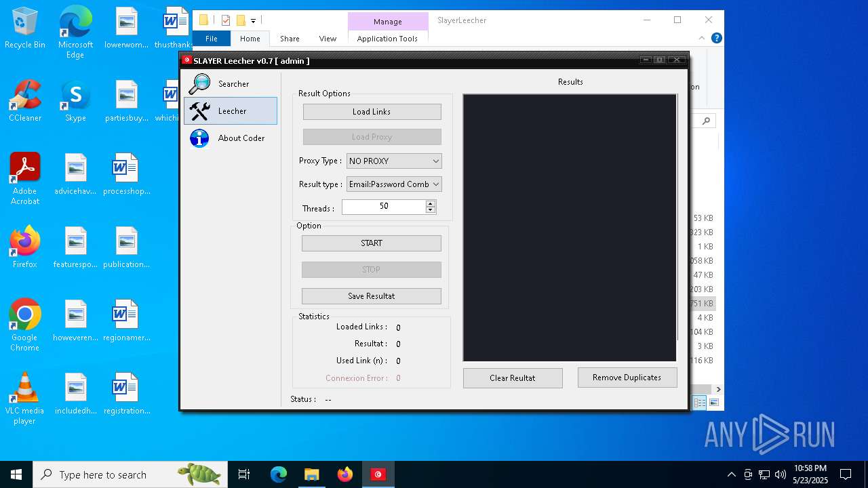Open the File tab in Explorer
This screenshot has width=868, height=488.
coord(212,39)
